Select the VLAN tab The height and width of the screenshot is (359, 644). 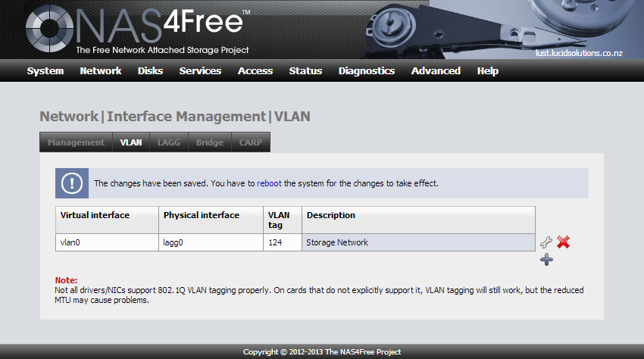coord(131,142)
